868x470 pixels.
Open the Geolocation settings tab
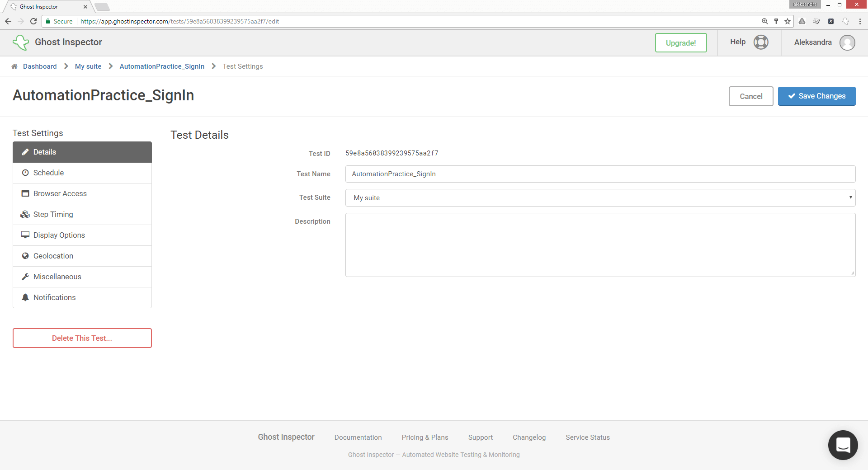pyautogui.click(x=82, y=256)
